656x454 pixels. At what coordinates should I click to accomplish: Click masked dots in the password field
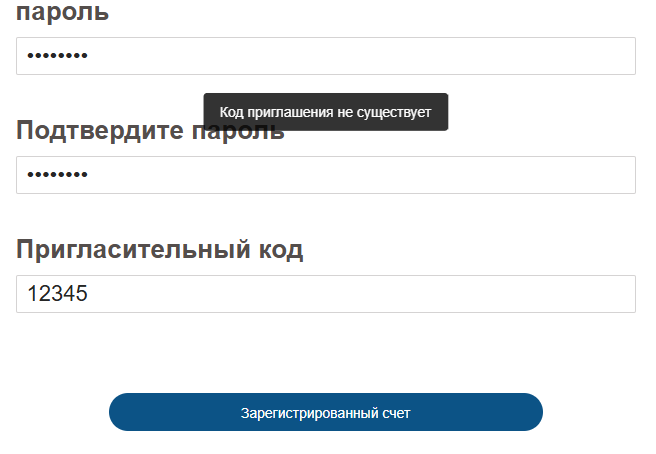(57, 56)
